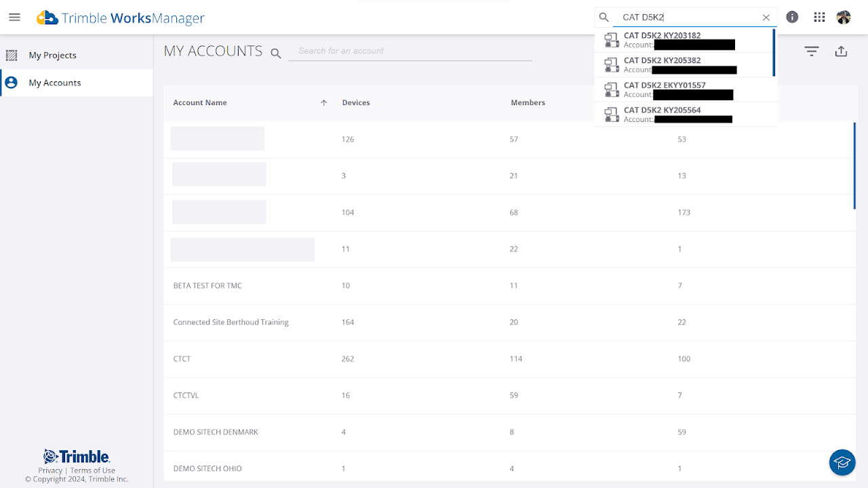The width and height of the screenshot is (868, 488).
Task: Click devices count 262 for CTCT
Action: (348, 359)
